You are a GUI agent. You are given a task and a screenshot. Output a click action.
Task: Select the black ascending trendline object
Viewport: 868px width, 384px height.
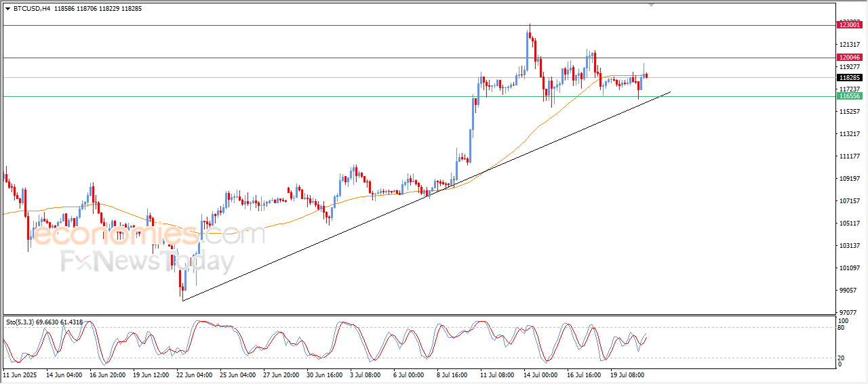[427, 196]
